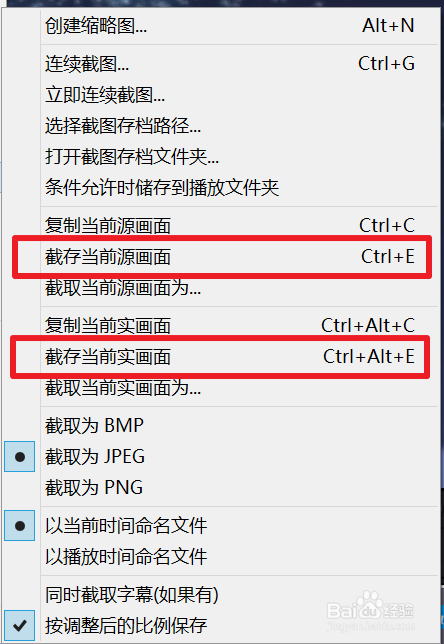
Task: Toggle 按调整后的比例保存 checkmark
Action: coord(222,626)
